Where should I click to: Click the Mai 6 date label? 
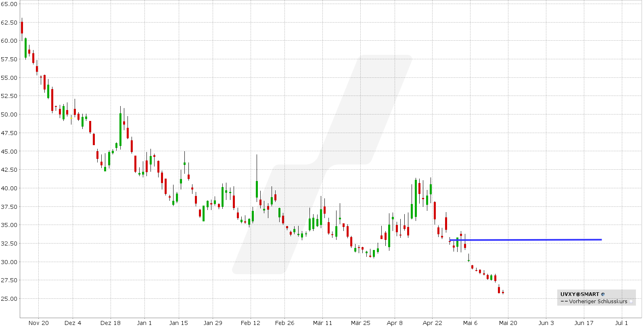click(470, 323)
